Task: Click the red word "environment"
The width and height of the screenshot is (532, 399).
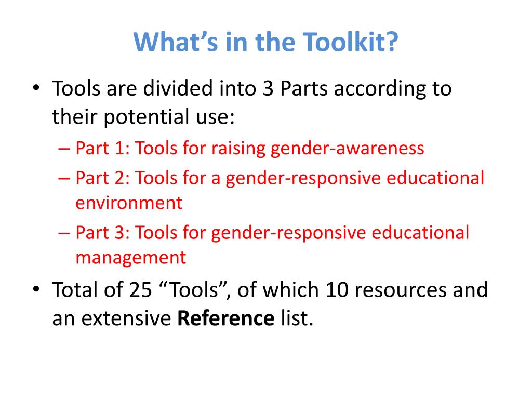Action: tap(129, 203)
